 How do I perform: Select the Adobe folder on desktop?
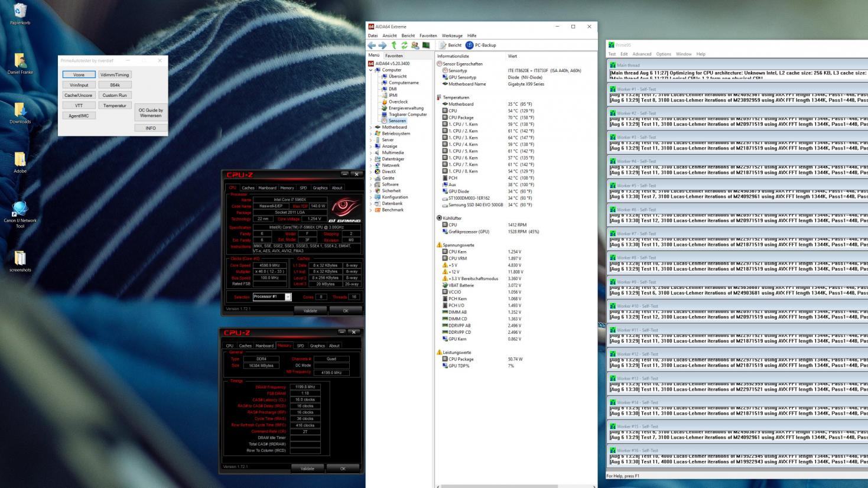tap(20, 162)
